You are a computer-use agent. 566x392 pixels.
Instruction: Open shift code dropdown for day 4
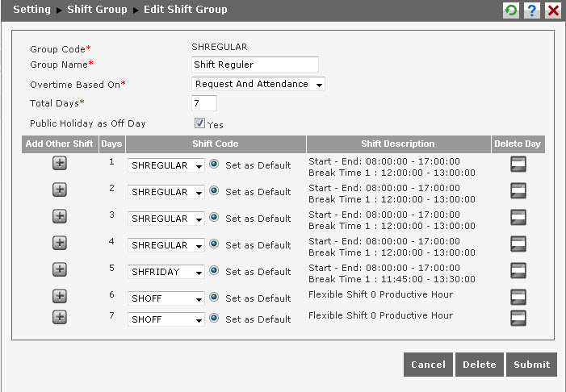(x=166, y=245)
